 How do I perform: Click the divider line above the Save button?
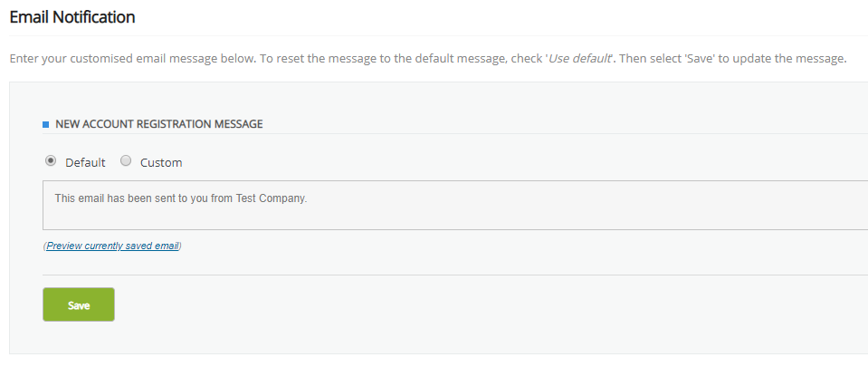tap(453, 275)
